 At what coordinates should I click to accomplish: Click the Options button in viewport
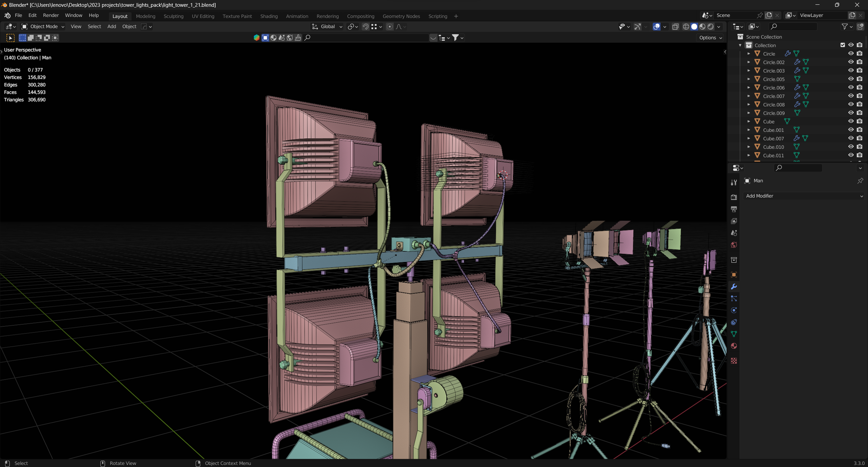710,38
